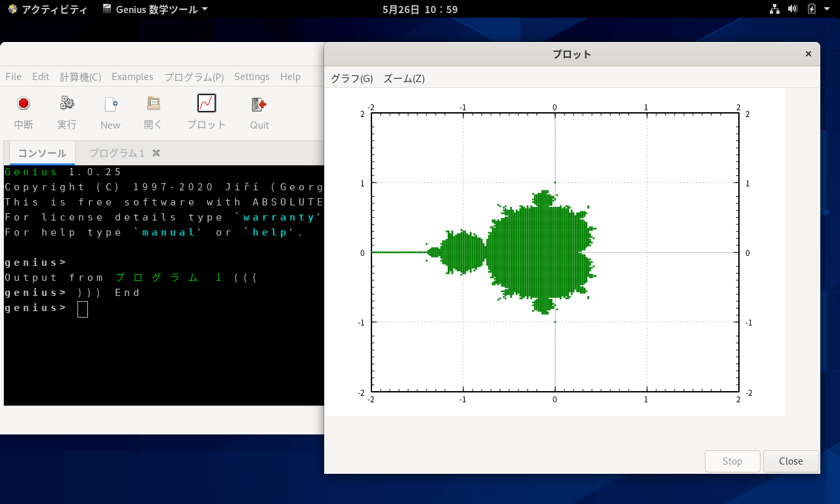
Task: Click the 'help' keyword in console
Action: click(x=270, y=232)
